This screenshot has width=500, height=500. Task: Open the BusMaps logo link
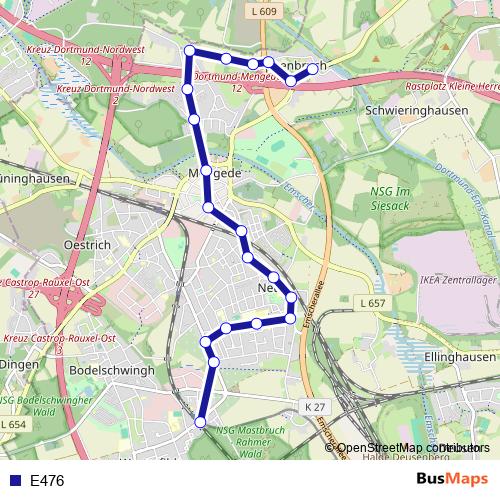[452, 479]
